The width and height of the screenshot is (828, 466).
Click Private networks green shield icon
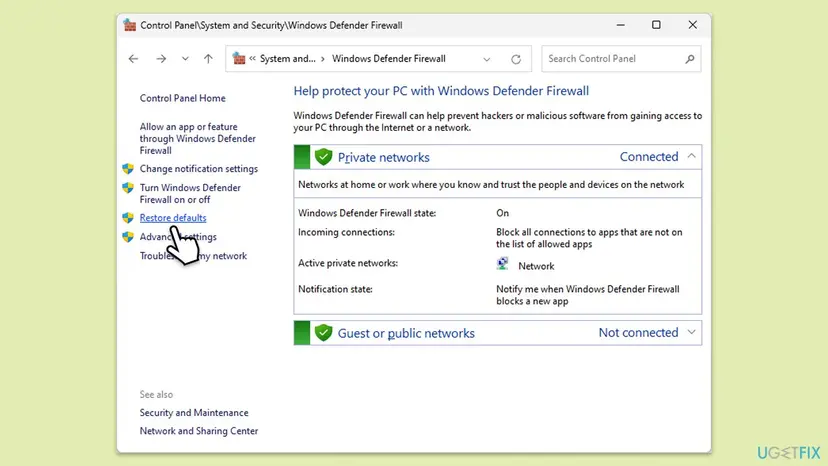tap(323, 157)
